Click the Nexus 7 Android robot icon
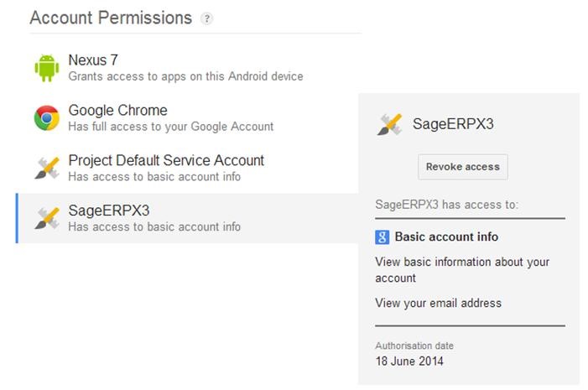Image resolution: width=588 pixels, height=390 pixels. tap(47, 68)
